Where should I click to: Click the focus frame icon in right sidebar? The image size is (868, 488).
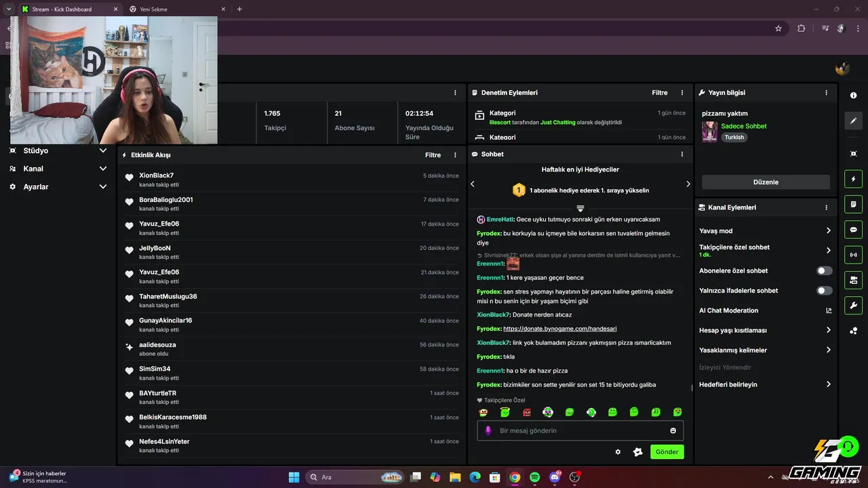853,154
